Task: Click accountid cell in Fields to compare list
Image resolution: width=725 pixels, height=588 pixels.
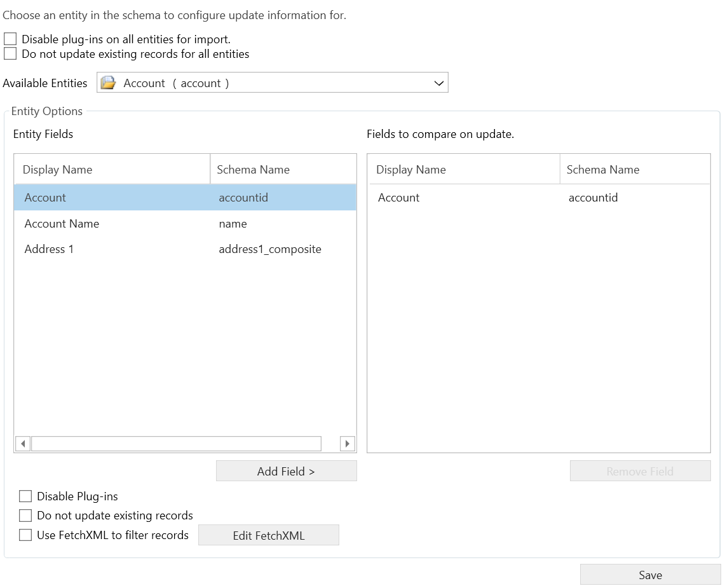Action: click(x=593, y=198)
